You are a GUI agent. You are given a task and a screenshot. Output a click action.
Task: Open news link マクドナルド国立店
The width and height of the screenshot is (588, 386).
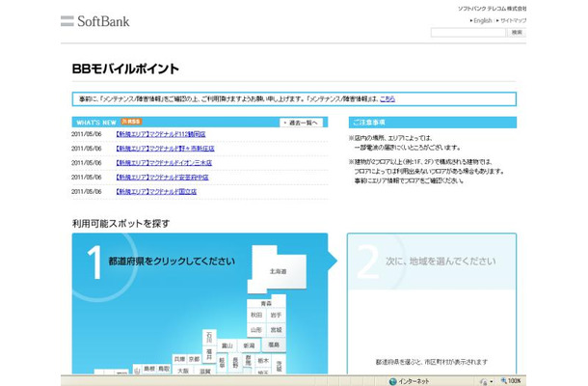156,191
